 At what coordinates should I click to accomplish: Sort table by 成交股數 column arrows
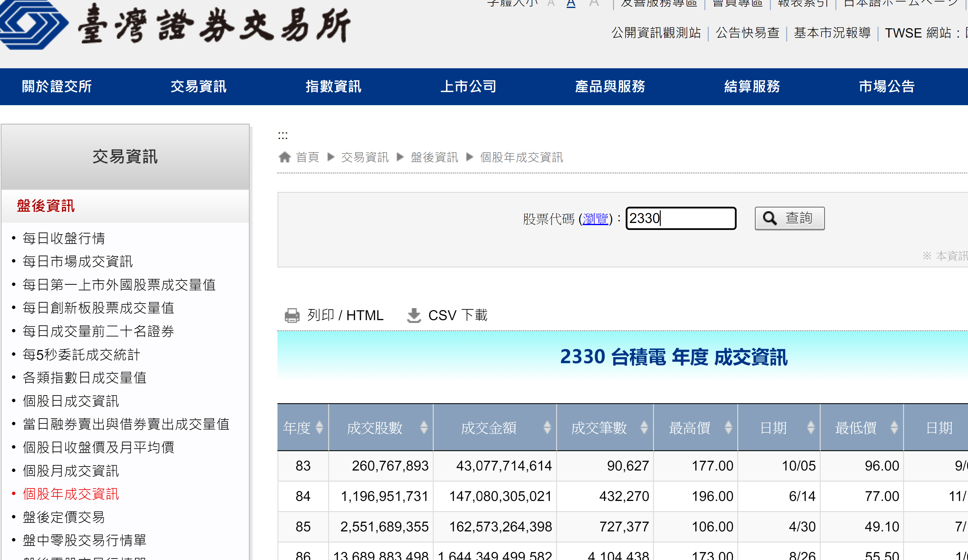click(424, 427)
